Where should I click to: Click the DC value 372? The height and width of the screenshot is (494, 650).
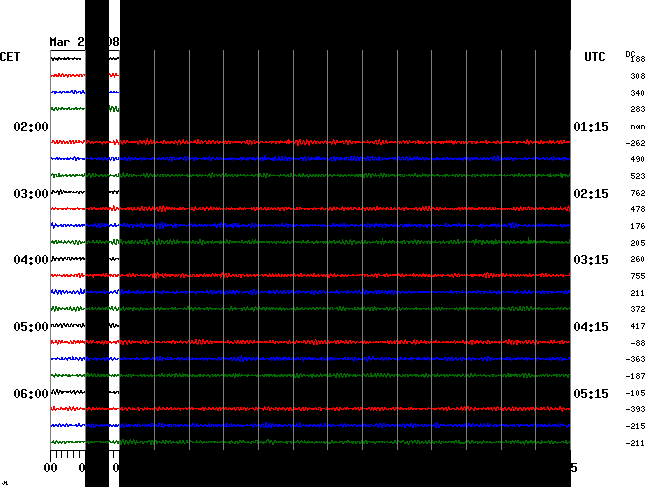[x=638, y=309]
